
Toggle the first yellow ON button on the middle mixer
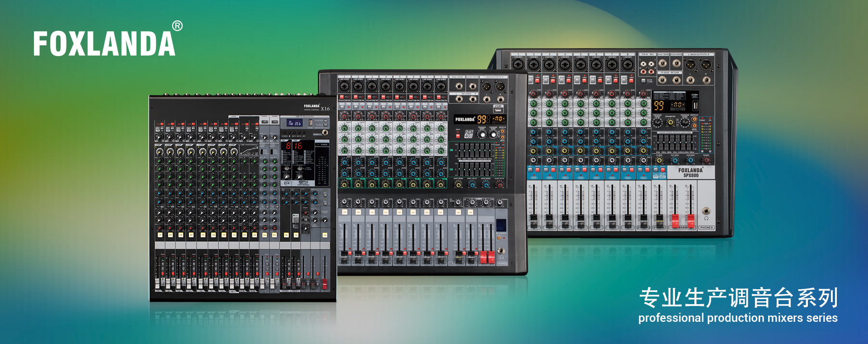point(344,212)
